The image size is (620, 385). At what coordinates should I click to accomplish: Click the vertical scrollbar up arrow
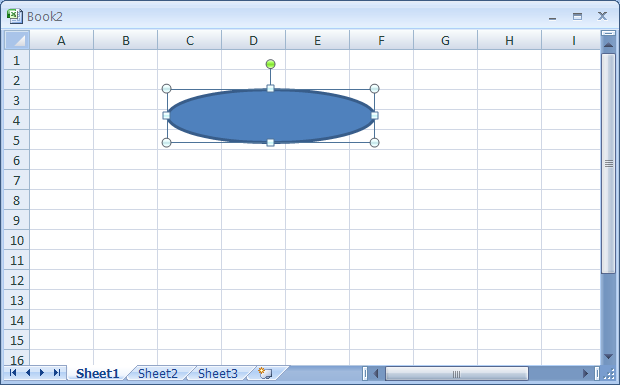coord(609,45)
